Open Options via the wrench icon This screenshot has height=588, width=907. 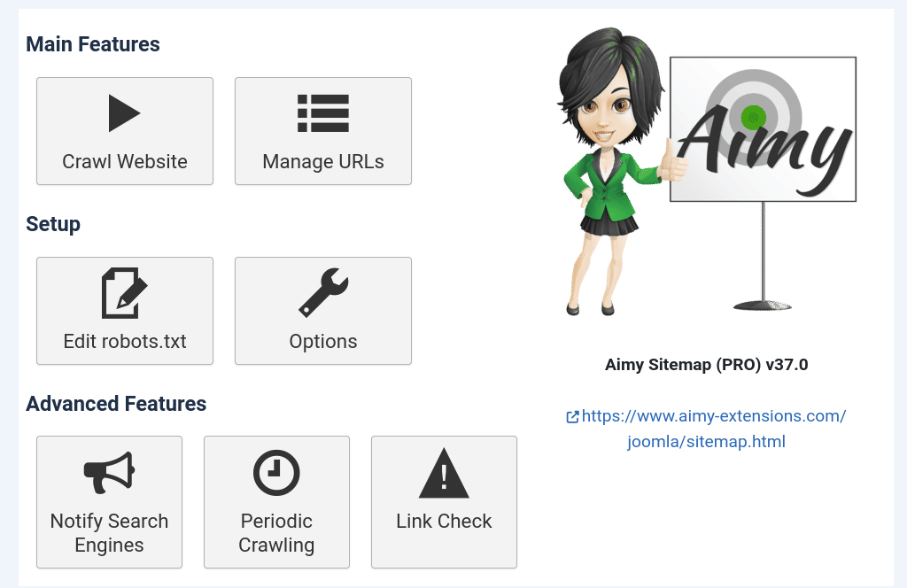[322, 293]
